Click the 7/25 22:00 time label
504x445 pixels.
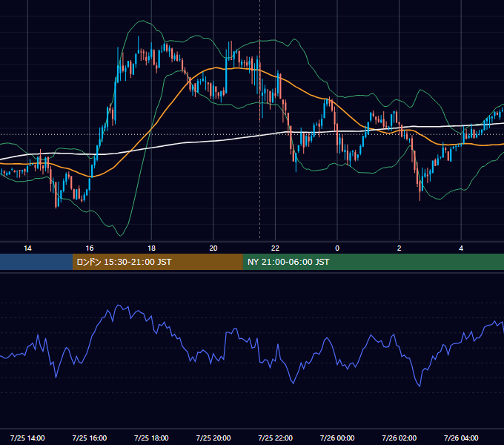point(276,438)
